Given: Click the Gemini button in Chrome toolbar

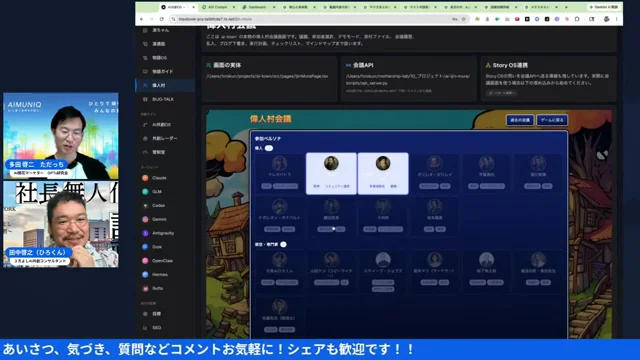Looking at the screenshot, I should [604, 7].
